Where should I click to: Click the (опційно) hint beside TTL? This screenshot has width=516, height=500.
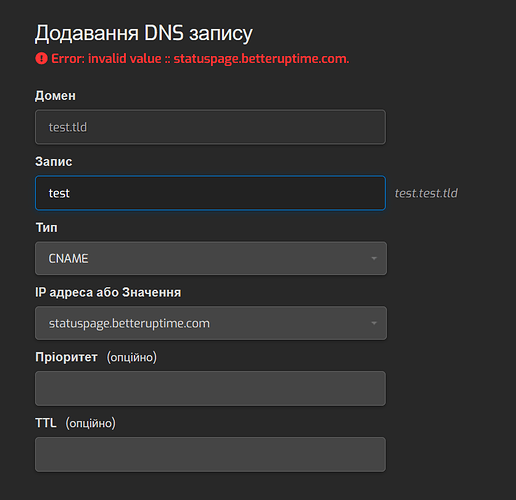pyautogui.click(x=91, y=423)
